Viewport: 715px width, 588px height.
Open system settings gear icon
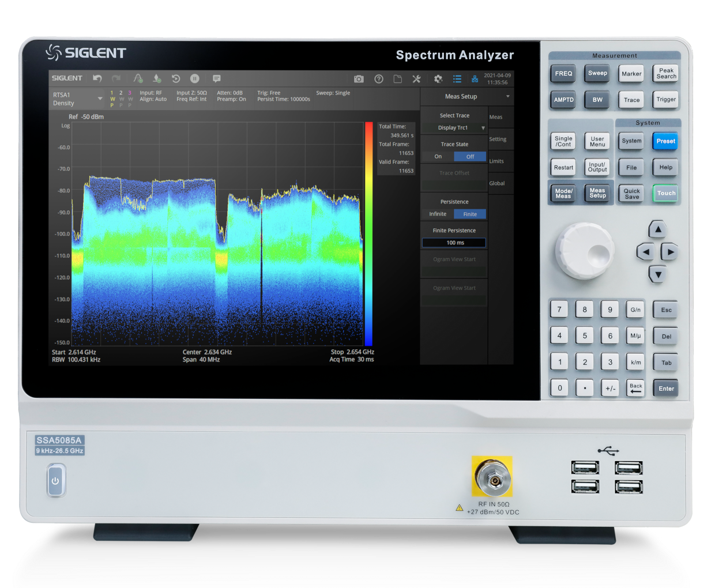pos(438,79)
